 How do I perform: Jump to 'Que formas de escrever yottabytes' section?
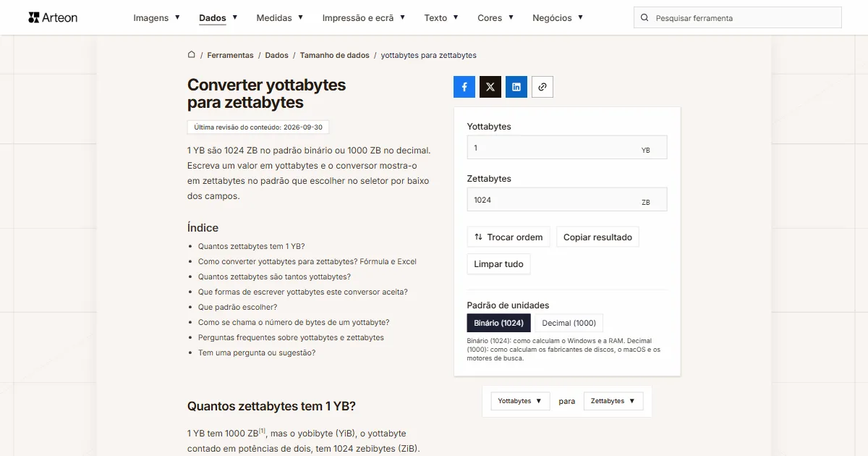[303, 292]
